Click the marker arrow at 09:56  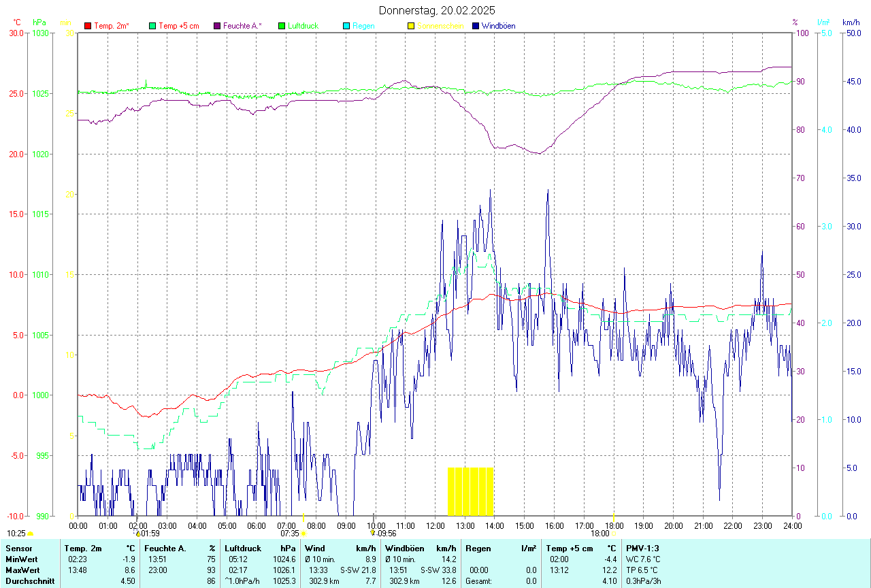point(373,534)
